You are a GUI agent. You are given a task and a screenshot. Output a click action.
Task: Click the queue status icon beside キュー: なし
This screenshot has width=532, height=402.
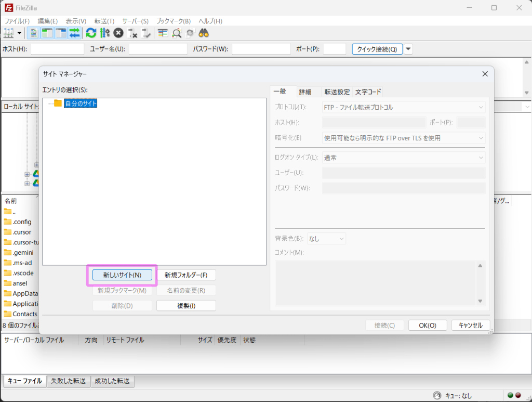tap(437, 396)
